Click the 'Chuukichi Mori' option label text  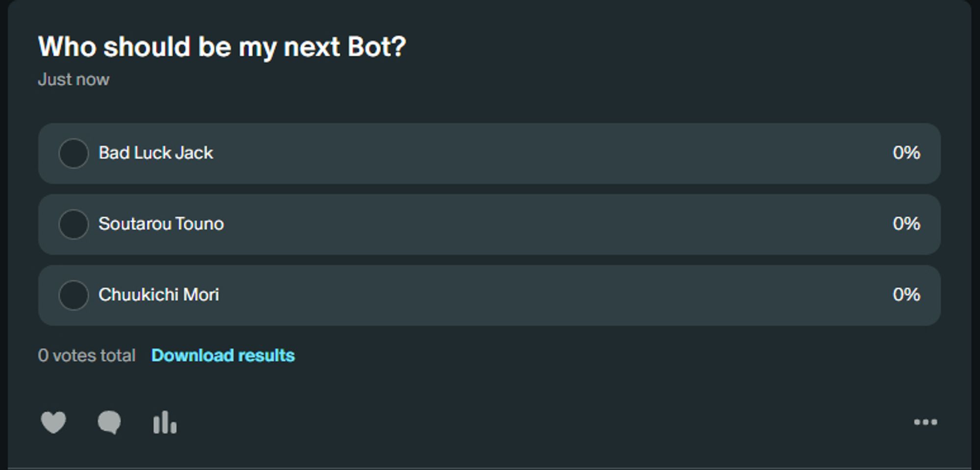(x=159, y=295)
